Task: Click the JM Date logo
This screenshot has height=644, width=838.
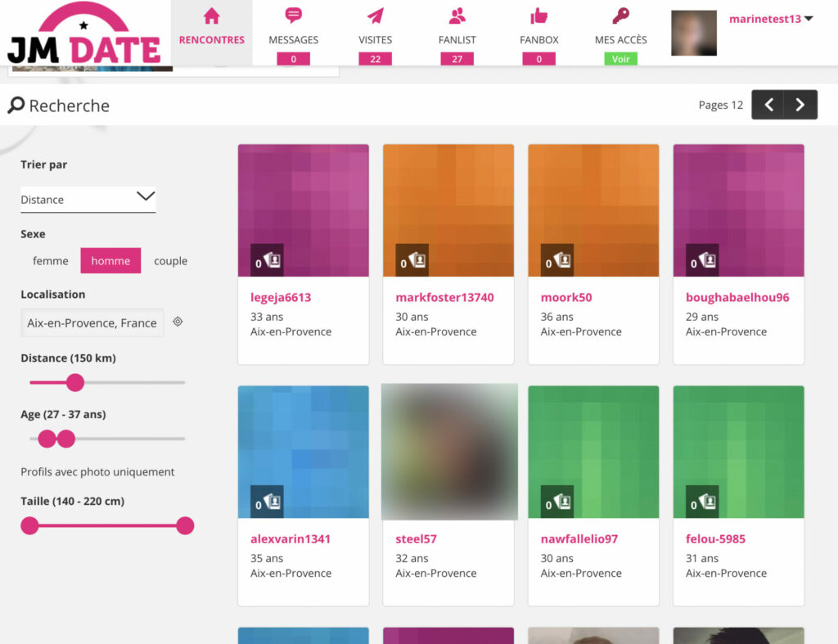Action: click(x=84, y=34)
